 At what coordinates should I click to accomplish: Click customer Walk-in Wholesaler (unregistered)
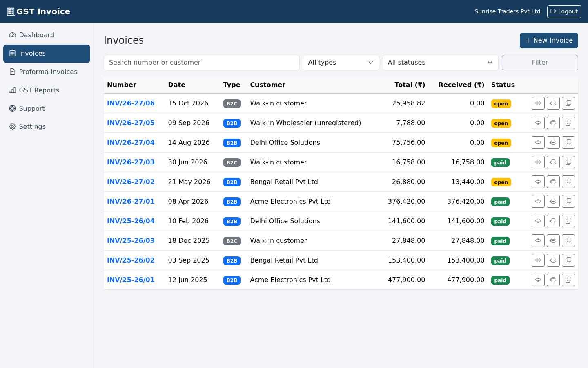tap(305, 123)
